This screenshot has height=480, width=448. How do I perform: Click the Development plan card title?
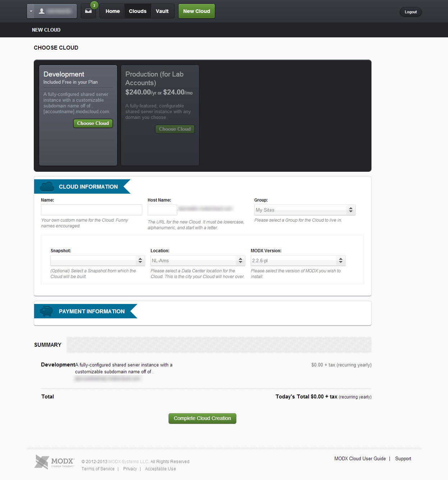pyautogui.click(x=64, y=74)
